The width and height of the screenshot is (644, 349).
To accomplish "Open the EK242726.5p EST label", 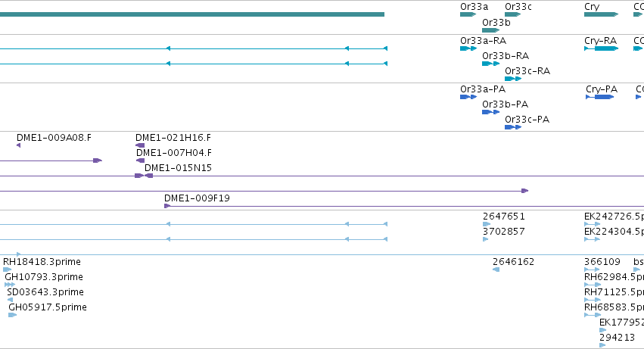I will [x=614, y=217].
